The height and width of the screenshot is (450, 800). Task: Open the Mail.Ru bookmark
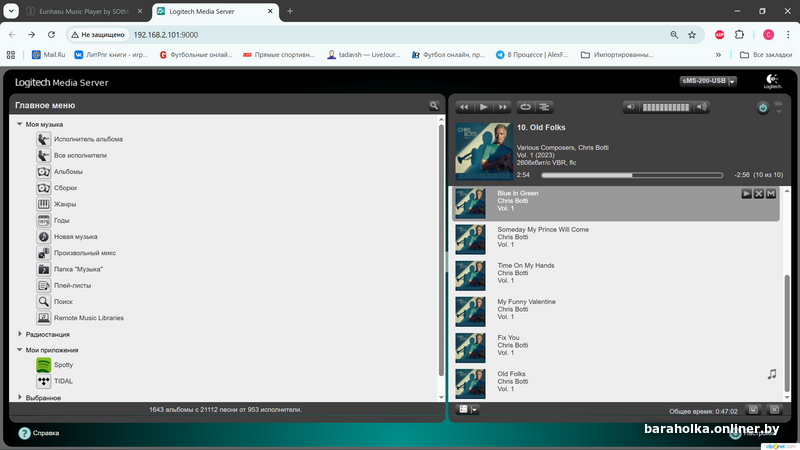(48, 55)
